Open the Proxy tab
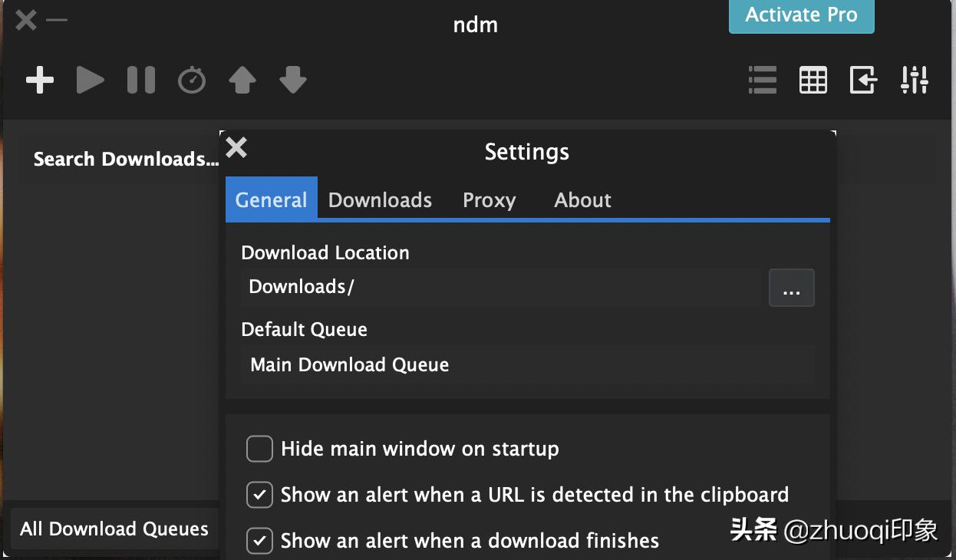The width and height of the screenshot is (956, 560). click(490, 199)
